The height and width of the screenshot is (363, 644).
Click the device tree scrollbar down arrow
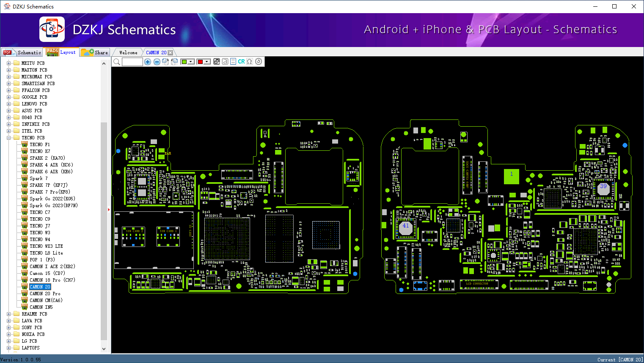[104, 349]
